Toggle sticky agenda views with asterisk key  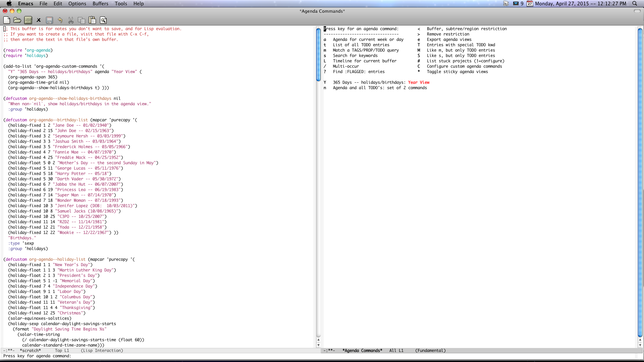[418, 72]
